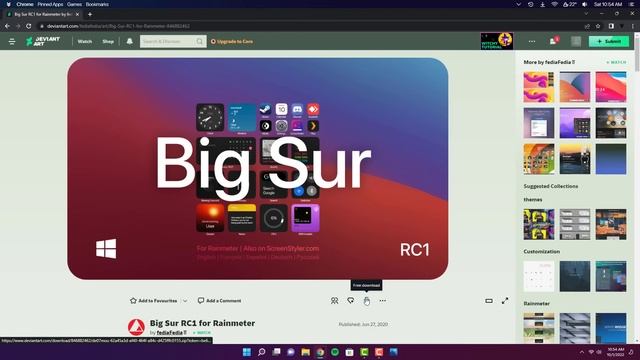Open the themes collection link

click(x=533, y=200)
